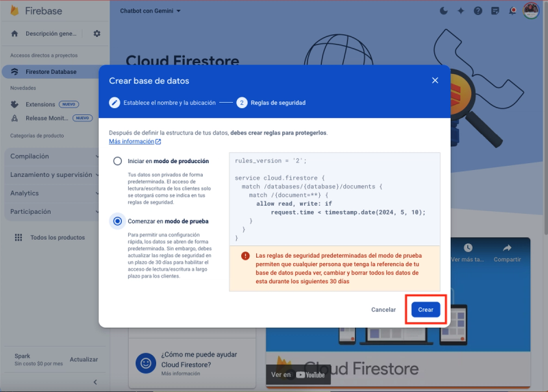This screenshot has width=548, height=392.
Task: Click the Compartir share arrow icon
Action: pyautogui.click(x=507, y=248)
